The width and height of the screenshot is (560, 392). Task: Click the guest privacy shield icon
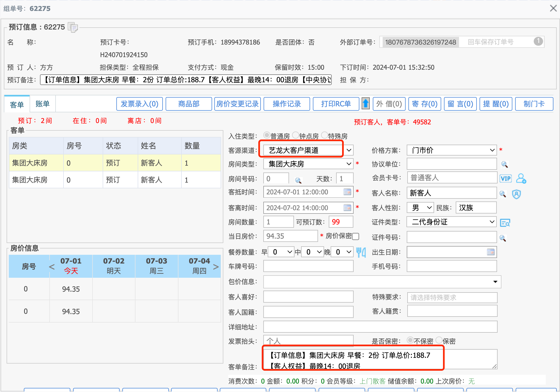click(516, 194)
